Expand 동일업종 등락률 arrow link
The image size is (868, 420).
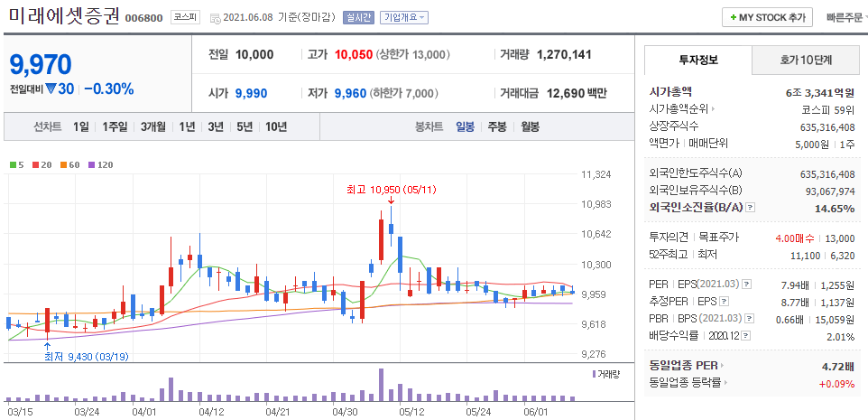[725, 383]
